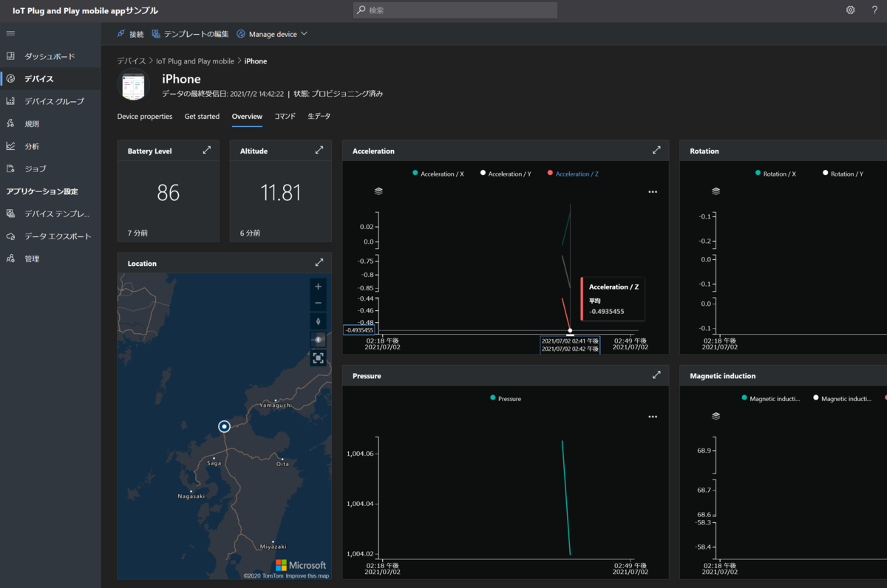The image size is (887, 588).
Task: Toggle second white Magnetic induction series
Action: point(843,398)
